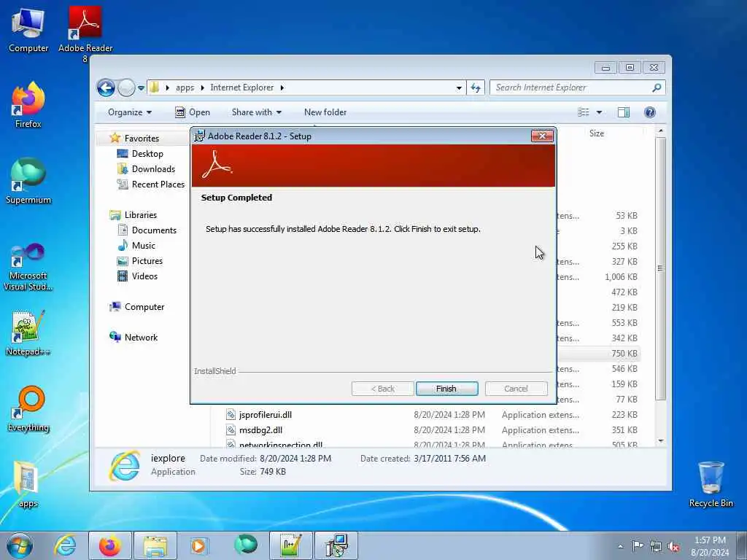
Task: Select Internet Explorer in the address breadcrumb
Action: (x=242, y=87)
